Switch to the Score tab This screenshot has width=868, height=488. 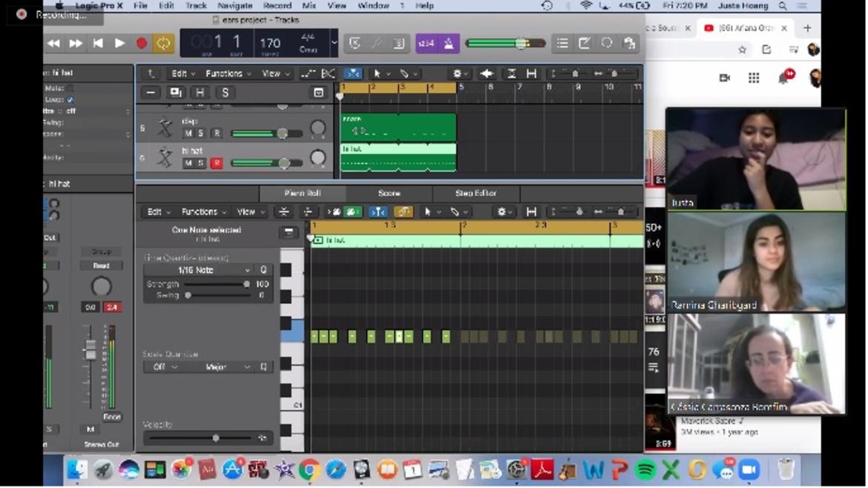click(x=389, y=194)
